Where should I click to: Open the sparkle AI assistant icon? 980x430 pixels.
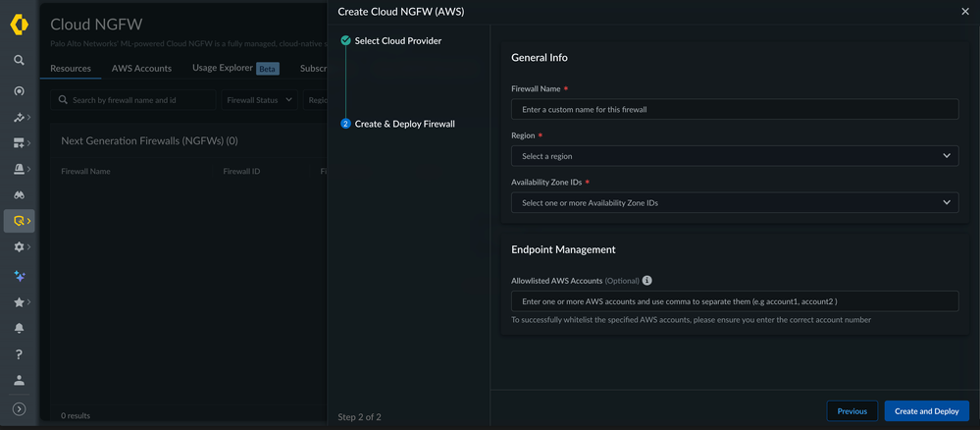pyautogui.click(x=20, y=276)
